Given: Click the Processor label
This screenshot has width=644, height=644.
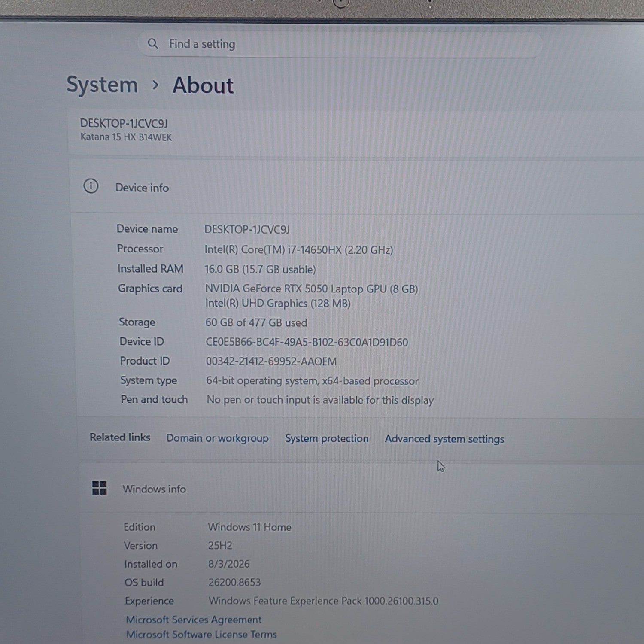Looking at the screenshot, I should [x=140, y=249].
